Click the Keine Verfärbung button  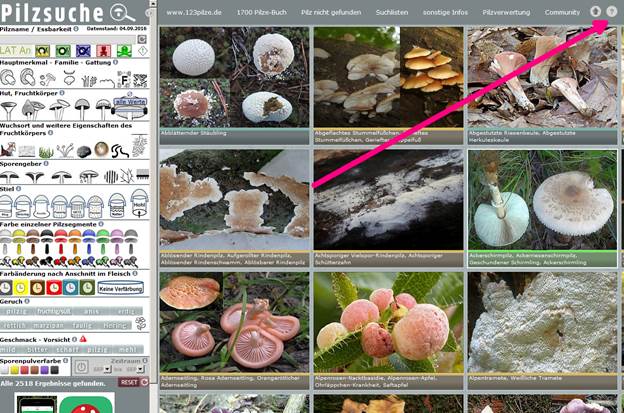[x=121, y=288]
